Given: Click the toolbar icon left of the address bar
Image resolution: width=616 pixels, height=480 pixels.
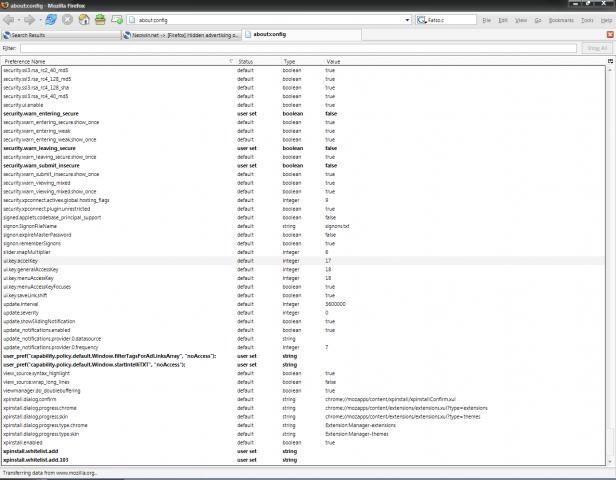Looking at the screenshot, I should 117,20.
